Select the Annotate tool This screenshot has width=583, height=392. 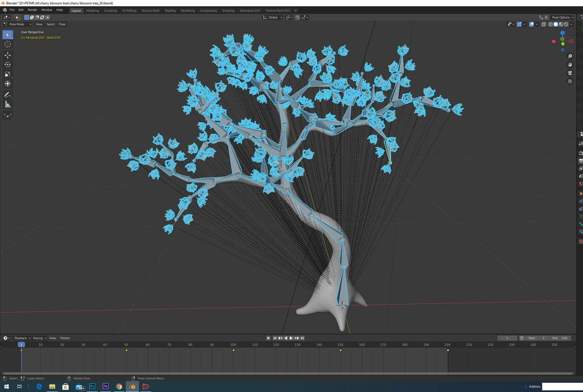[x=7, y=95]
